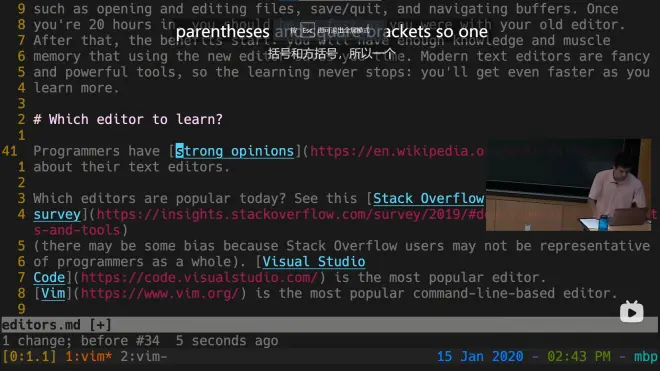
Task: Click the '# Which editor to learn?' heading
Action: coord(128,120)
